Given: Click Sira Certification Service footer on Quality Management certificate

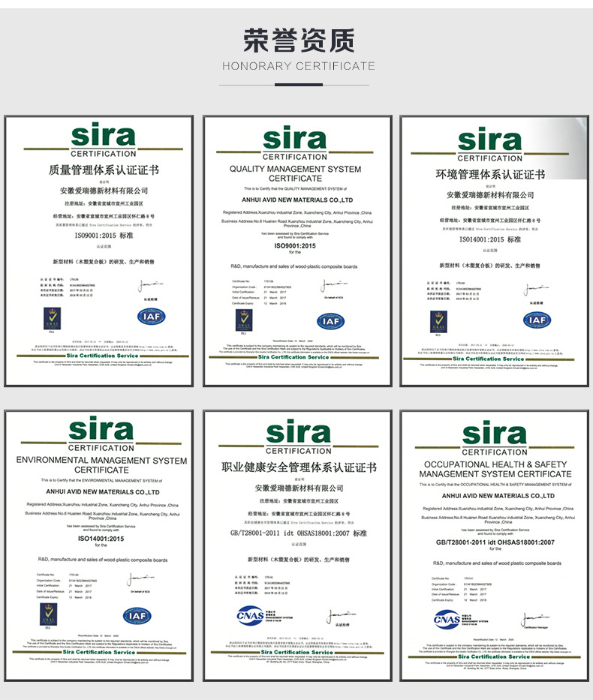Looking at the screenshot, I should click(293, 357).
